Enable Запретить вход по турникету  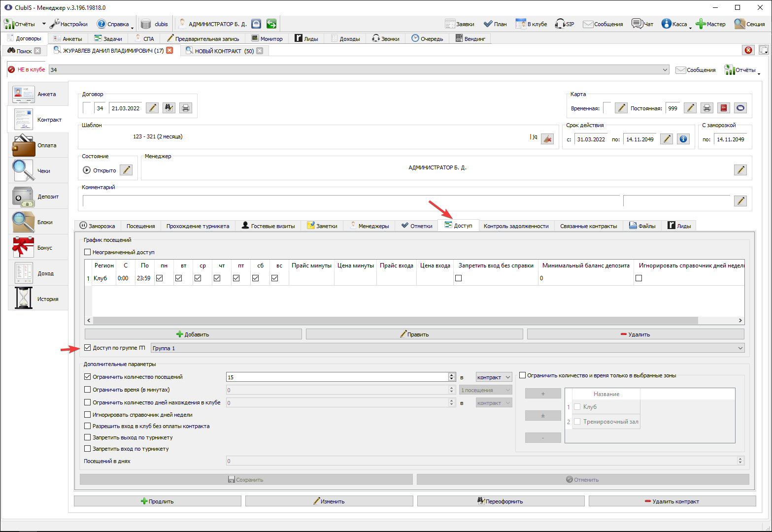88,448
